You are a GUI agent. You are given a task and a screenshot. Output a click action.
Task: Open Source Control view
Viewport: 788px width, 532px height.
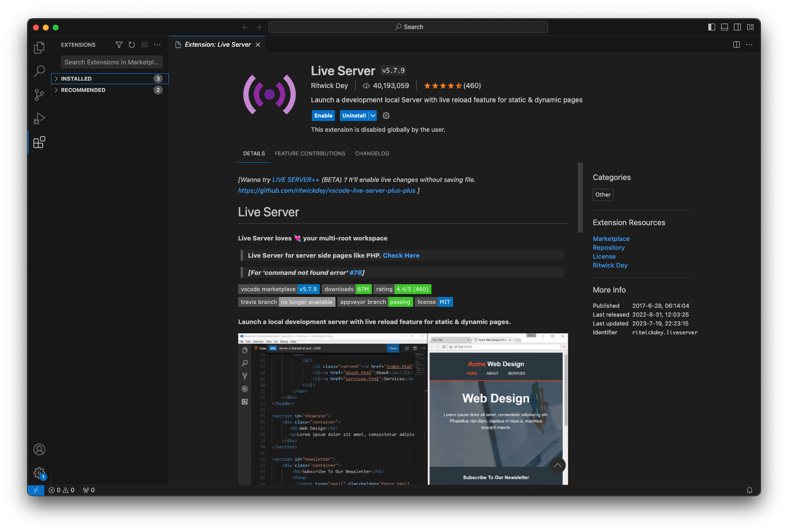tap(39, 95)
